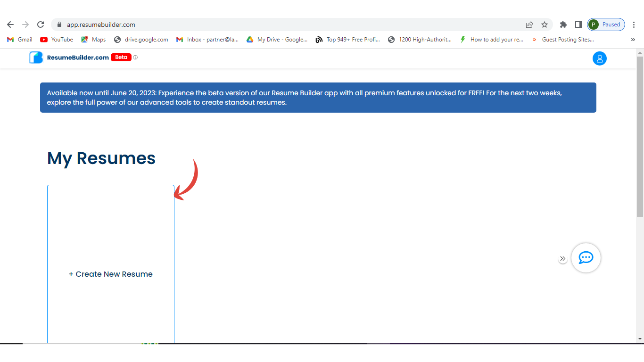
Task: Open Chrome three-dot menu
Action: [634, 25]
